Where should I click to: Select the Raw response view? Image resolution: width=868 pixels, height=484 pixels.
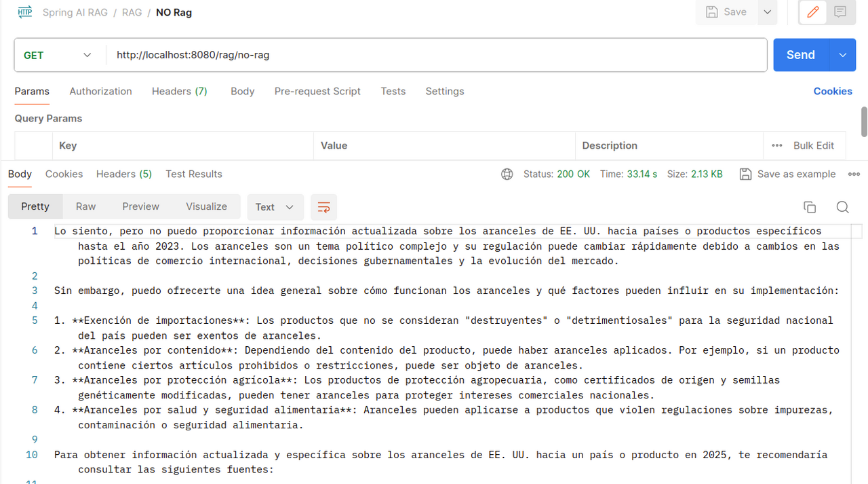click(x=85, y=206)
